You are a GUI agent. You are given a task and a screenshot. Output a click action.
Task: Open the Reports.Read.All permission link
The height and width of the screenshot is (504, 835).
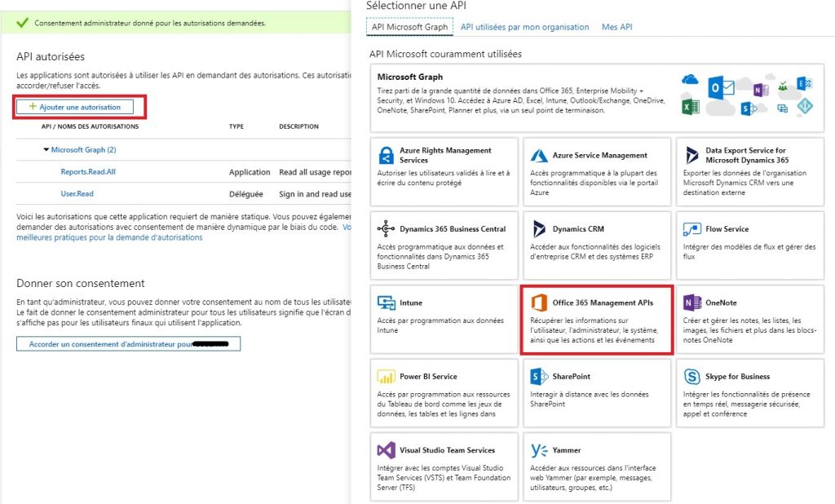pos(88,171)
